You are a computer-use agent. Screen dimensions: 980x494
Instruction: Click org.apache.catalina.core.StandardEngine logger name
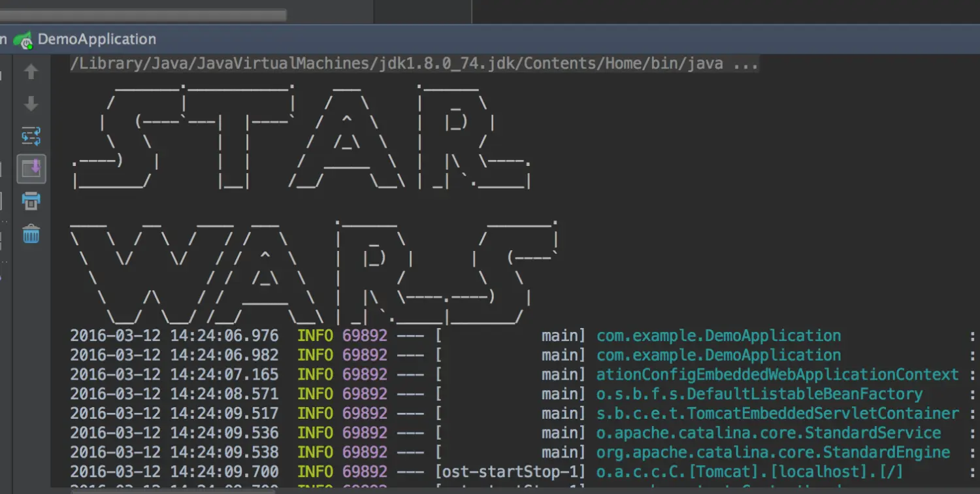(773, 452)
